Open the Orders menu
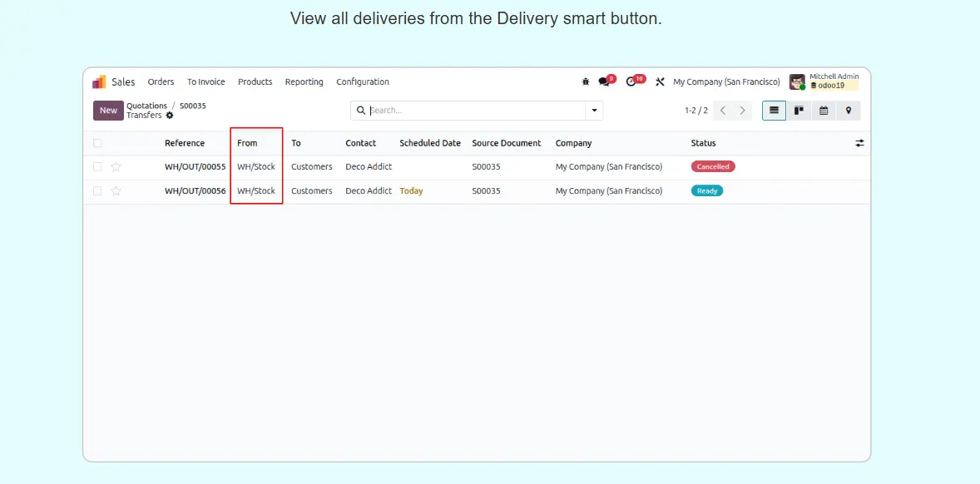Viewport: 980px width, 484px height. tap(161, 81)
